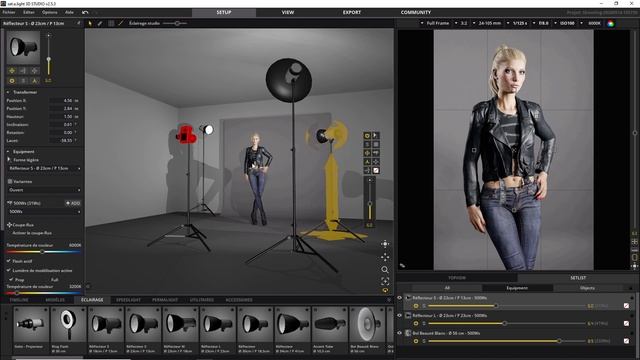The image size is (640, 360).
Task: Click the frame selection focus icon in viewport
Action: (385, 281)
